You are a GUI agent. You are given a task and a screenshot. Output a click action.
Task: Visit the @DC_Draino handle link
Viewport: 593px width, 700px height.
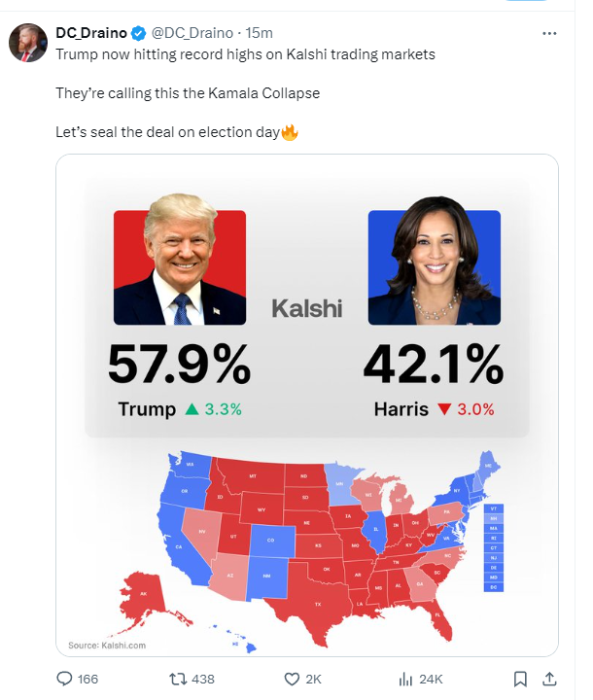tap(192, 33)
